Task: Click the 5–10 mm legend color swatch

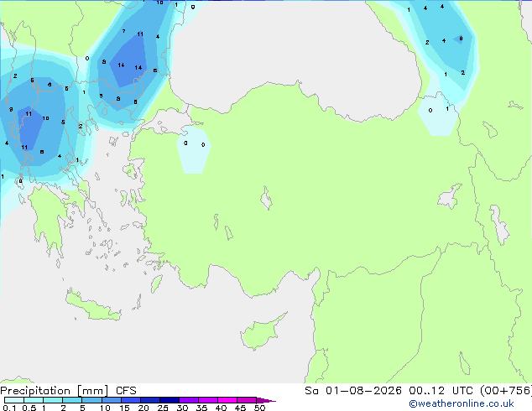Action: pyautogui.click(x=92, y=400)
